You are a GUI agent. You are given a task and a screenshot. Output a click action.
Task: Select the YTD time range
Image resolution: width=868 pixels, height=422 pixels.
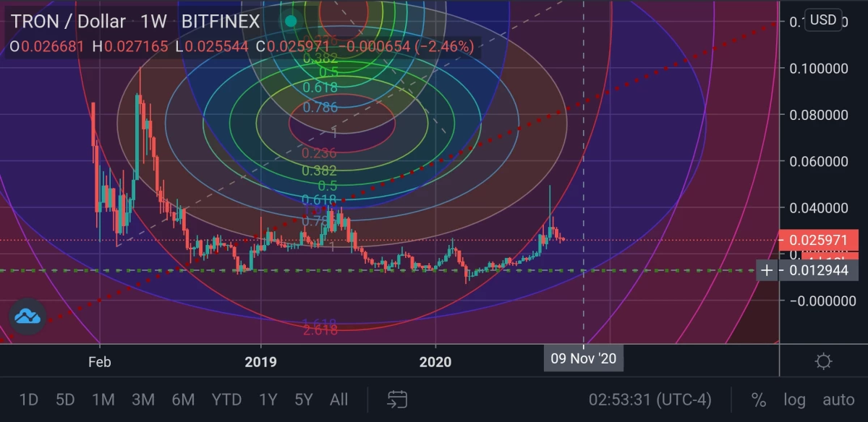(x=226, y=399)
